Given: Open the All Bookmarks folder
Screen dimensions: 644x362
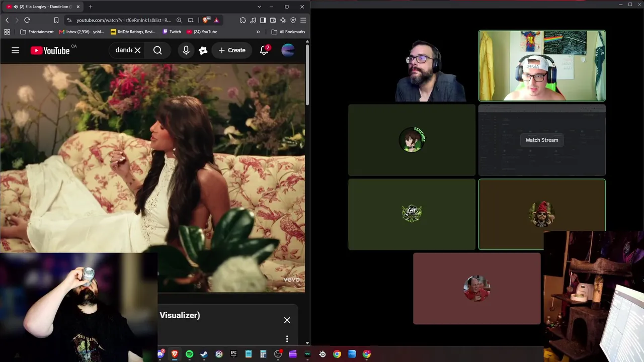Looking at the screenshot, I should (288, 32).
